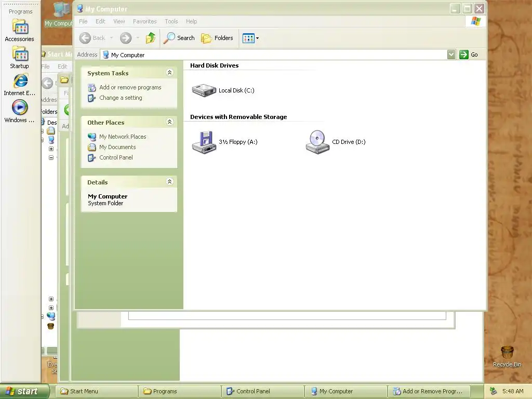Image resolution: width=532 pixels, height=399 pixels.
Task: Click the My Network Places icon
Action: [92, 137]
